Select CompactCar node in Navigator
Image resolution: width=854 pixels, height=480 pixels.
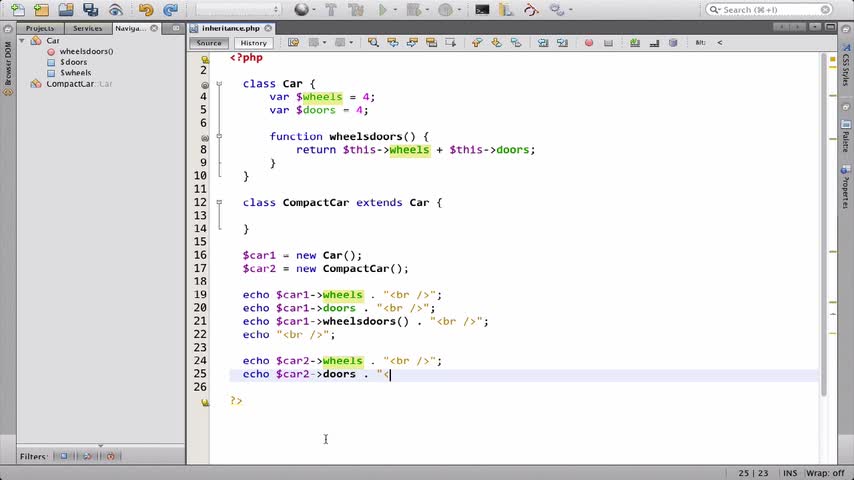(x=70, y=84)
